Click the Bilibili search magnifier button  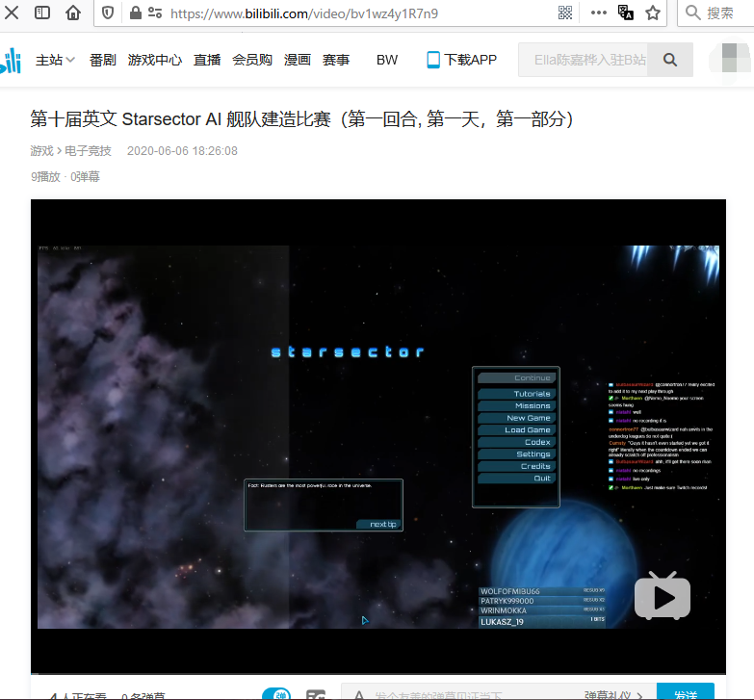[669, 60]
